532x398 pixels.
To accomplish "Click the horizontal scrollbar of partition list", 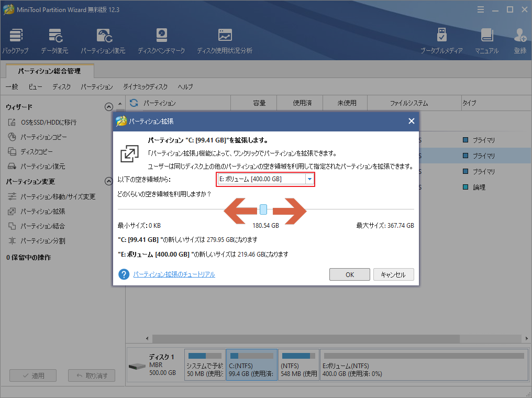I will 305,338.
